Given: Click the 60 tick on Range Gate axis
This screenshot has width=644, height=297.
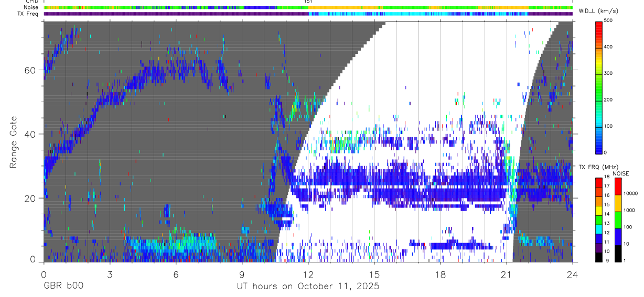Looking at the screenshot, I should 31,70.
